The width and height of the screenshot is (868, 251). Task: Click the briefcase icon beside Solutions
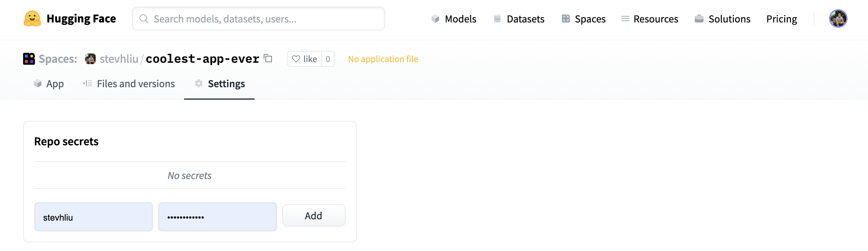pos(699,18)
